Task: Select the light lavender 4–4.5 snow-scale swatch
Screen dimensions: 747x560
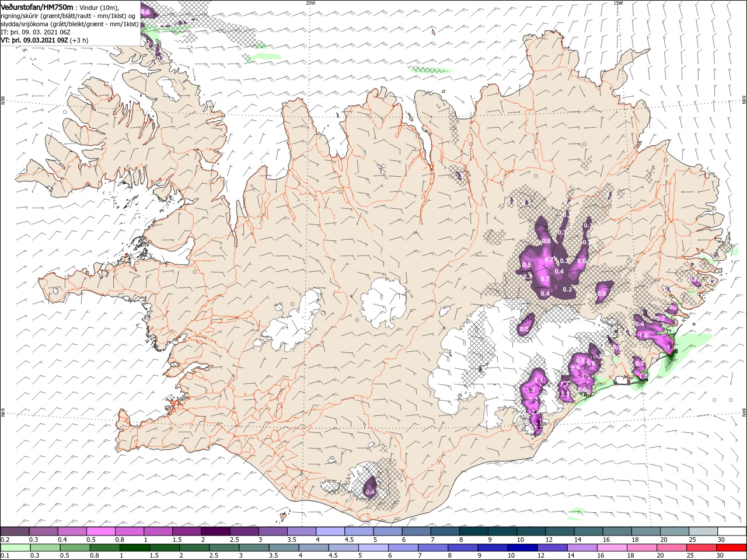Action: [330, 531]
